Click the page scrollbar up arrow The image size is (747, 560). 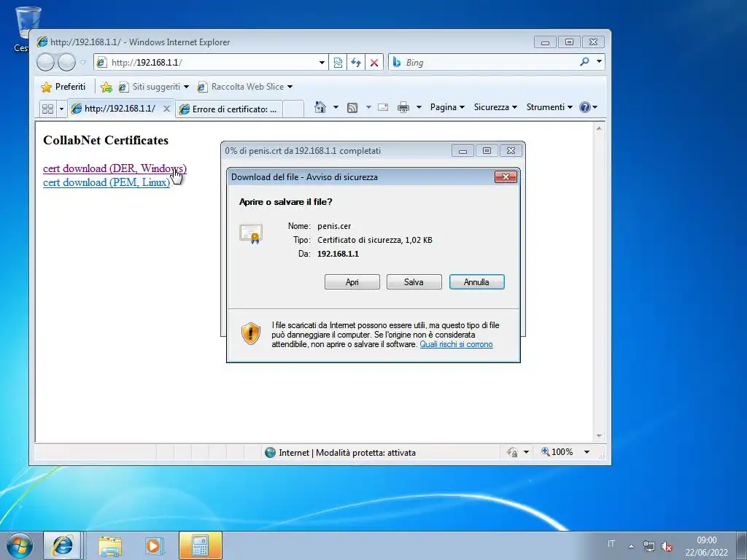(599, 128)
